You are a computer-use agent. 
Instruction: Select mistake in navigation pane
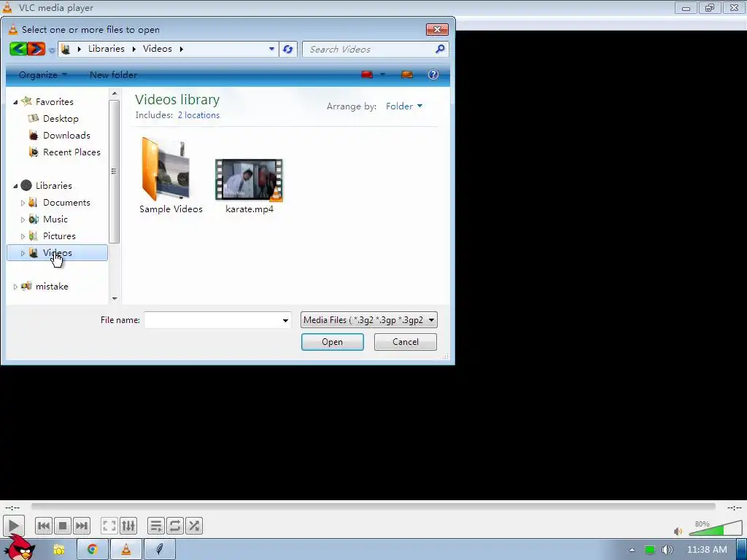(52, 286)
